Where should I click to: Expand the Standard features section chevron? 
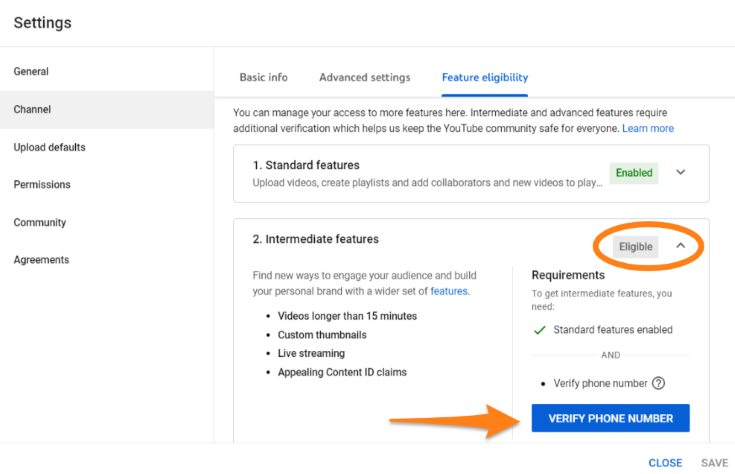click(x=681, y=172)
